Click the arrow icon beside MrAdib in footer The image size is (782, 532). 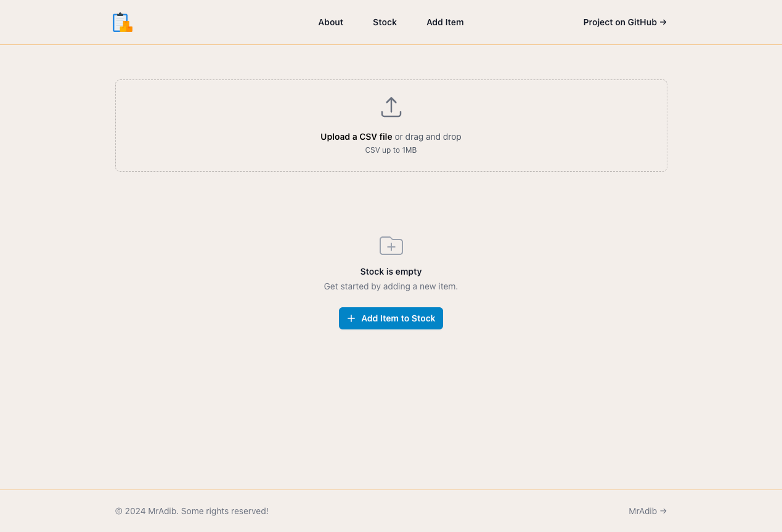click(662, 511)
